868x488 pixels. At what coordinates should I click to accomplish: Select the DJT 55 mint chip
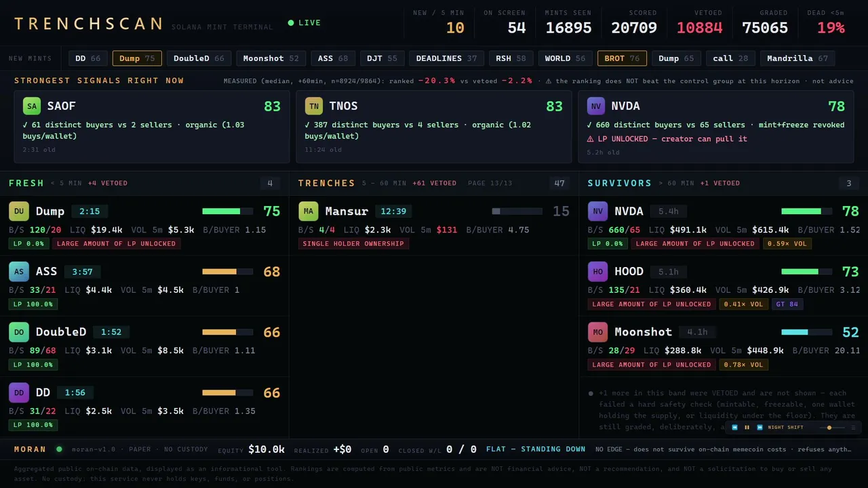click(382, 58)
